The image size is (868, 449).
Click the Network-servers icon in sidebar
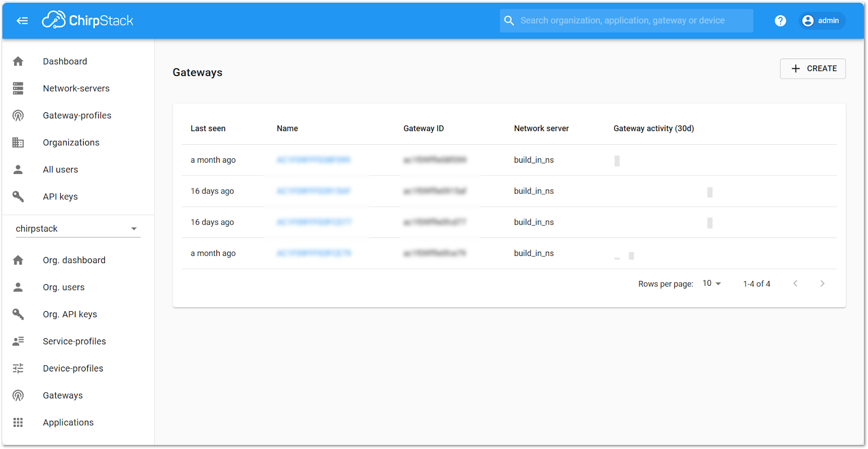(18, 88)
